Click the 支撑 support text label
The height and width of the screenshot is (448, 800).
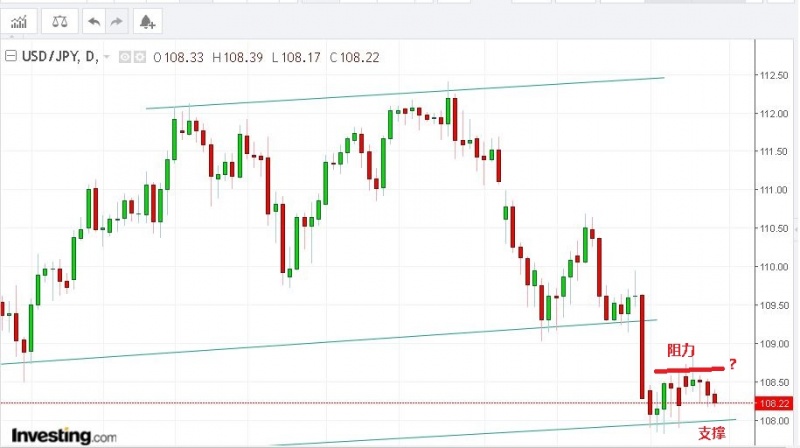[711, 432]
